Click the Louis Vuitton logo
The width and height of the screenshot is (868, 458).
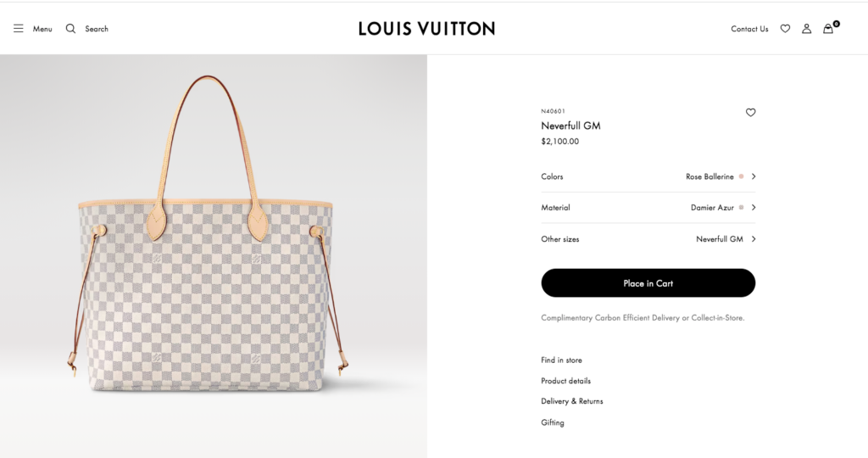tap(427, 28)
